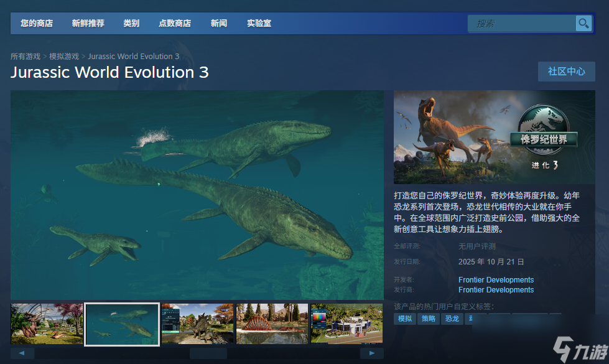Click the left arrow of screenshot strip
This screenshot has width=609, height=364.
point(22,353)
